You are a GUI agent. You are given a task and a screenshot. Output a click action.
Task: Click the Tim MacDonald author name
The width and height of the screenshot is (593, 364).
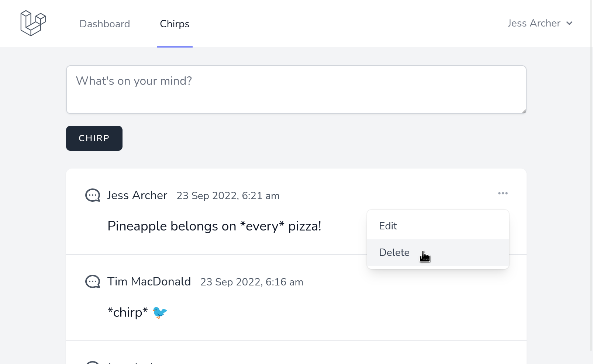click(149, 281)
